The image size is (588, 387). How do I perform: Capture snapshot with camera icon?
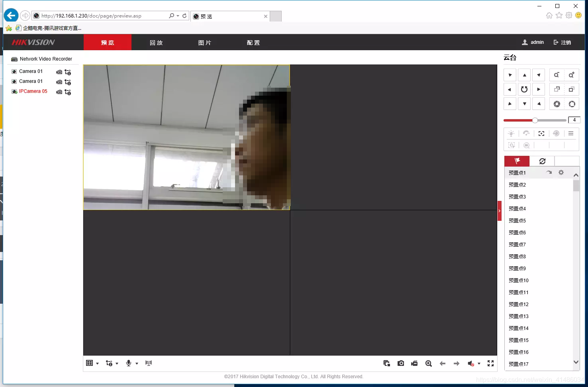point(401,363)
